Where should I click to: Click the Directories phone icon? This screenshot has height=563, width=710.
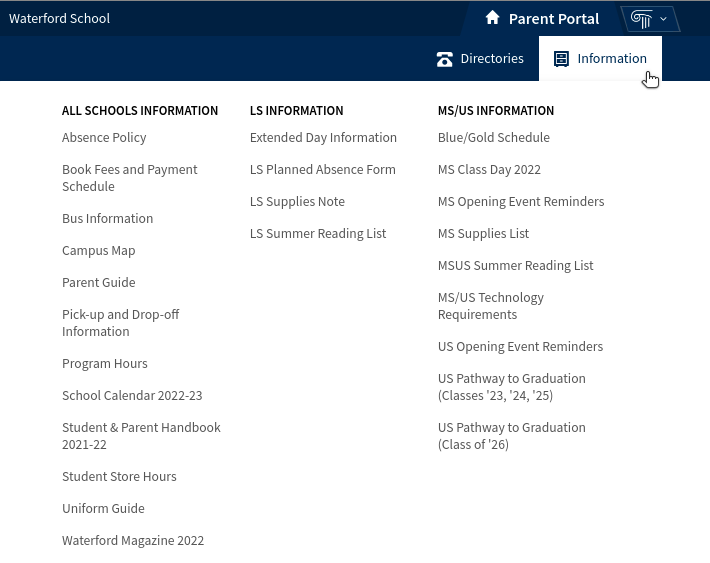pyautogui.click(x=445, y=59)
